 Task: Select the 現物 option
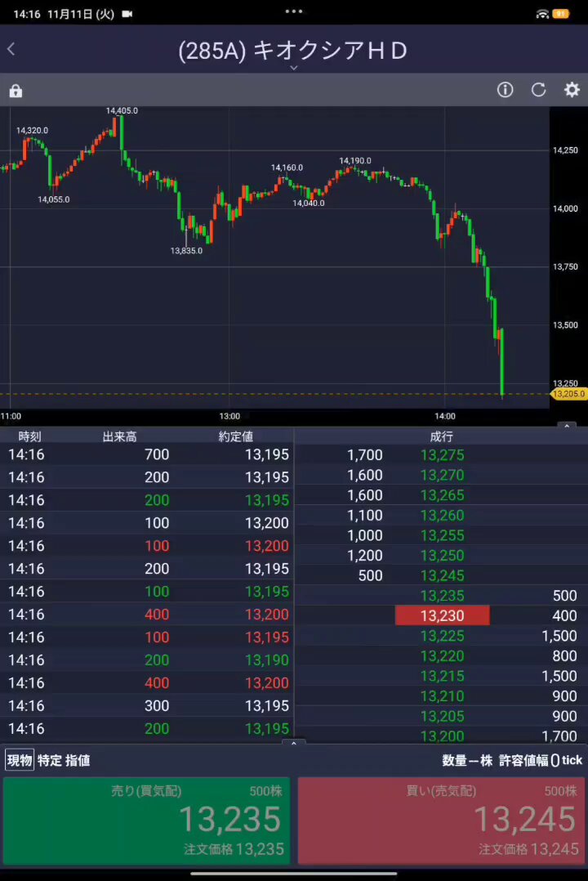(20, 760)
